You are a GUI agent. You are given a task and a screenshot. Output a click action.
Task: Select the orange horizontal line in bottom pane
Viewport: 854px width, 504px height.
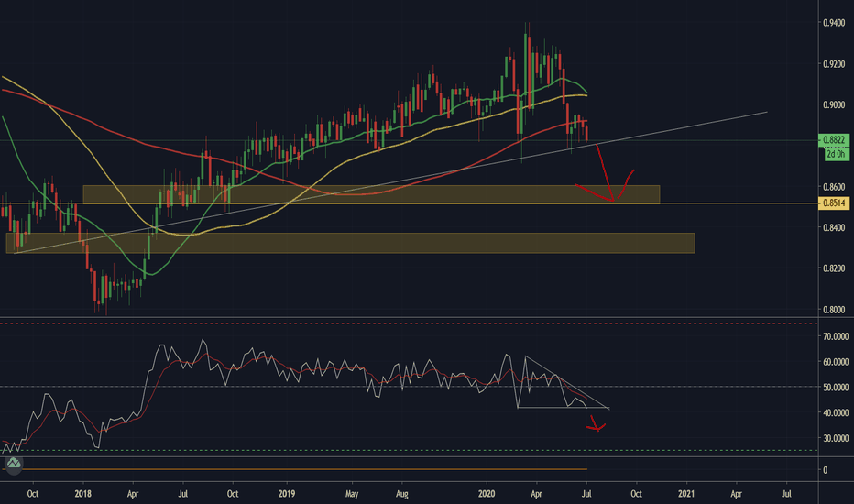click(294, 469)
